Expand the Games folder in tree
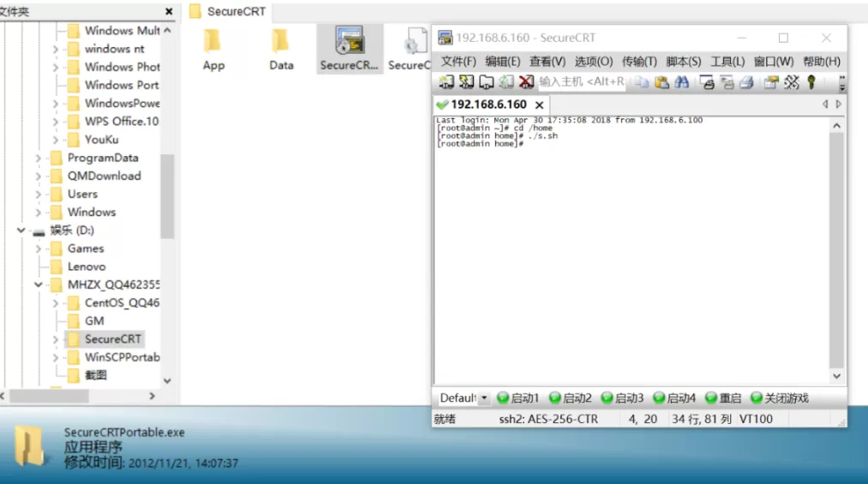This screenshot has height=484, width=868. pyautogui.click(x=39, y=248)
